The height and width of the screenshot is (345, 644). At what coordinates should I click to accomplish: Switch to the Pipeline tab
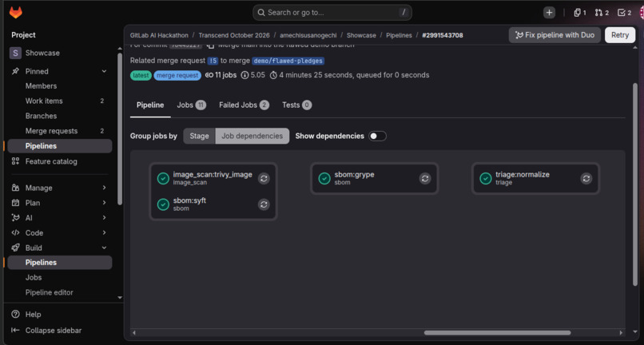click(x=150, y=105)
